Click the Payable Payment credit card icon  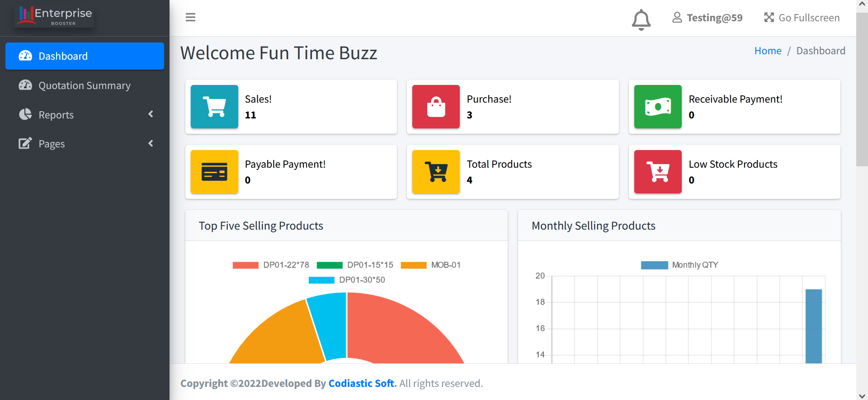214,172
